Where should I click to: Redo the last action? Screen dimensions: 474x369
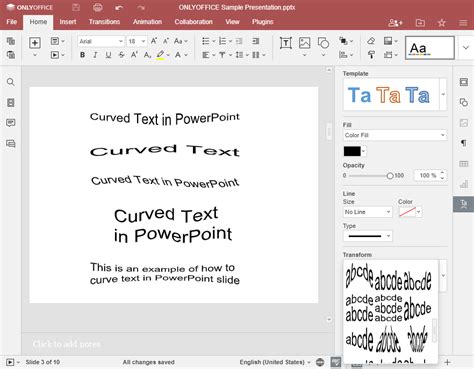click(141, 8)
